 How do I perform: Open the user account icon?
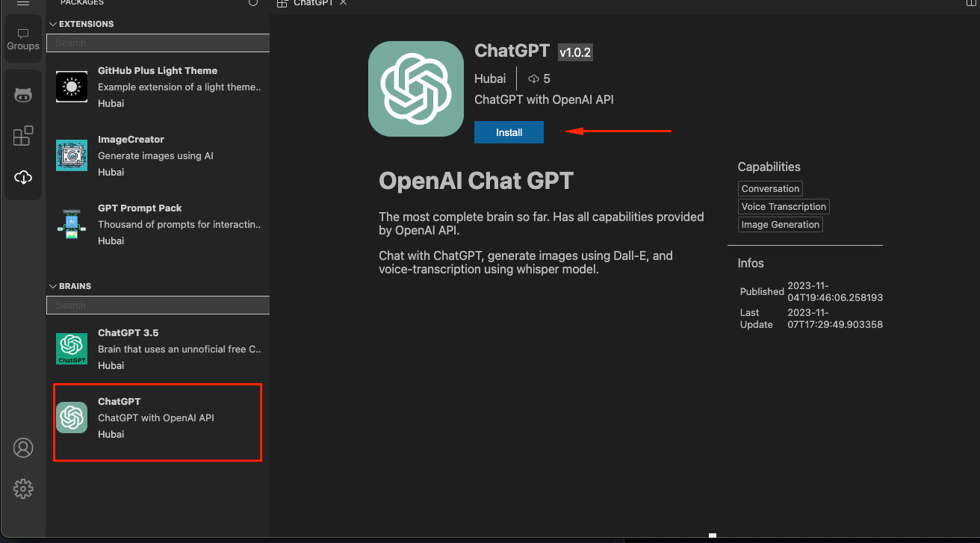(23, 448)
